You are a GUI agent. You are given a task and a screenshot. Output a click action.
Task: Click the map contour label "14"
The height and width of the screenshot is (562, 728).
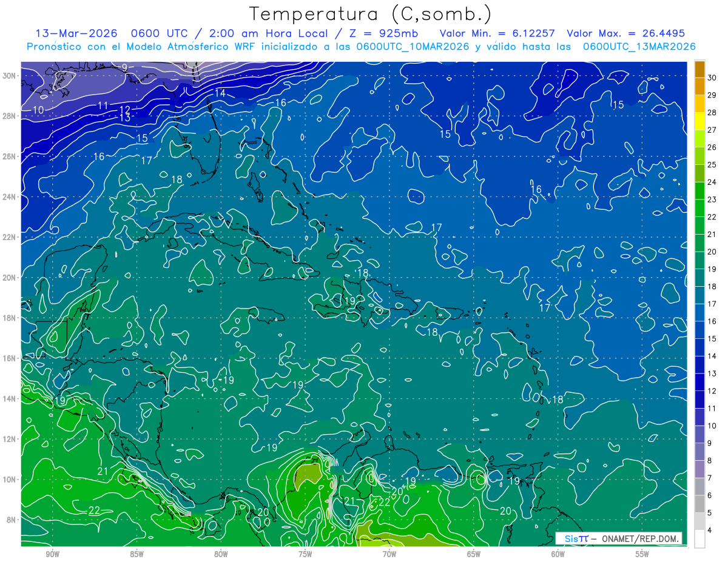pyautogui.click(x=220, y=93)
